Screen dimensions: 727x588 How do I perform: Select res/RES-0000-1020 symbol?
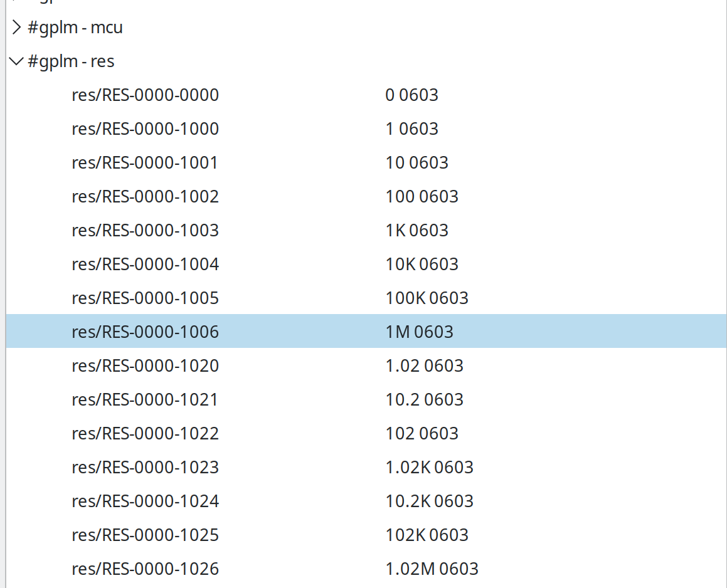[x=145, y=366]
